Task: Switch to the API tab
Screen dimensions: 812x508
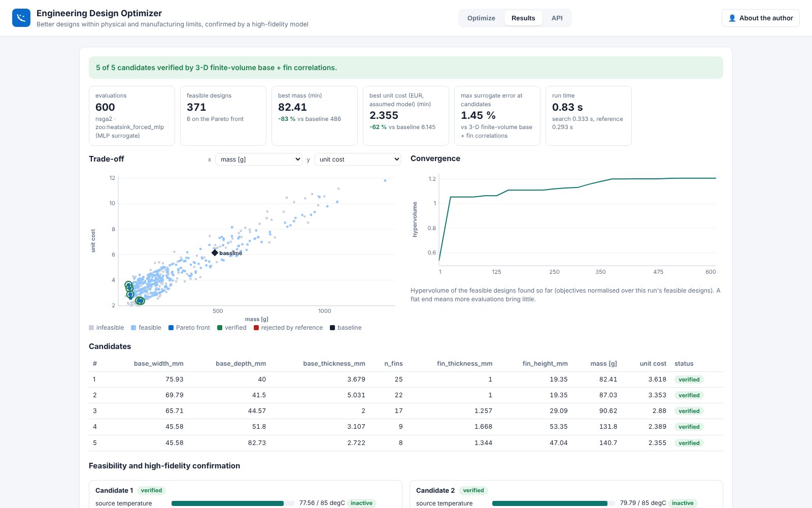Action: [x=557, y=18]
